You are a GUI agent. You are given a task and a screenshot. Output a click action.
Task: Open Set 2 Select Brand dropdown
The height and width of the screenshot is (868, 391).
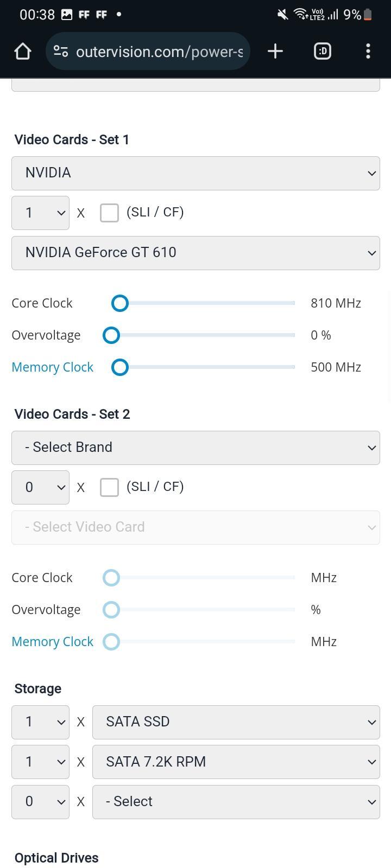click(195, 448)
